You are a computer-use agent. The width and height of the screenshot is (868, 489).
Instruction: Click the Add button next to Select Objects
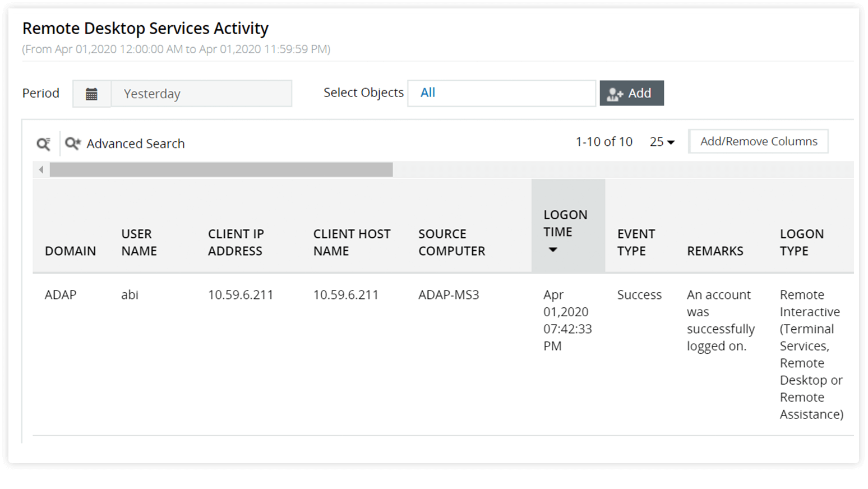tap(632, 93)
